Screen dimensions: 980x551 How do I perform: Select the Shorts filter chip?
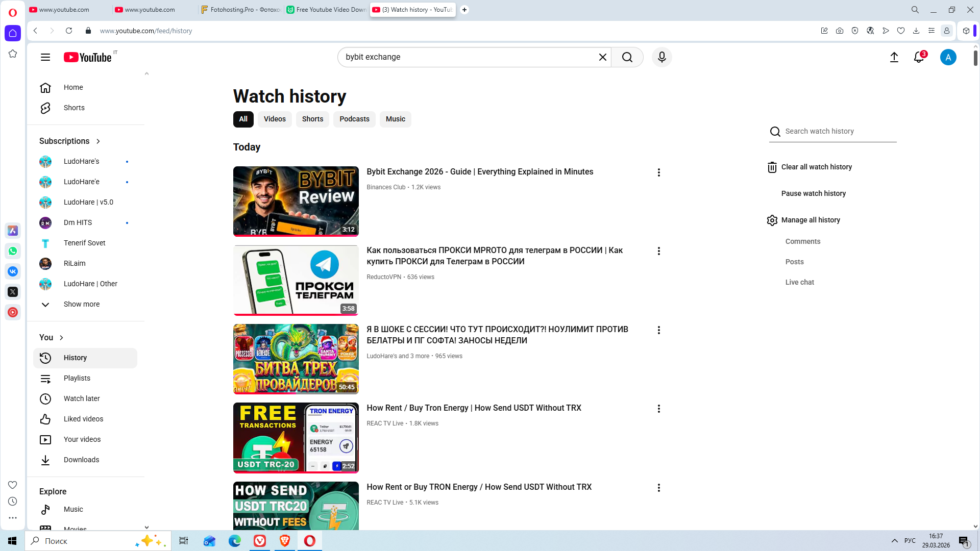312,119
